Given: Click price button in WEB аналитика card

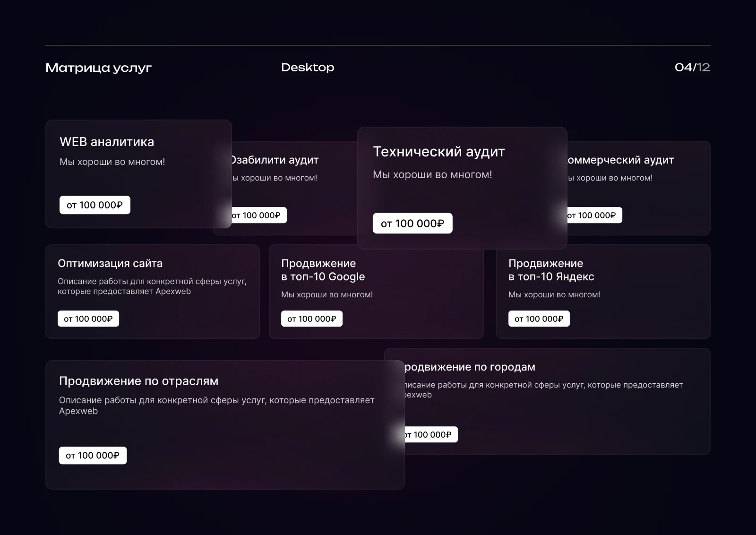Looking at the screenshot, I should pos(94,205).
